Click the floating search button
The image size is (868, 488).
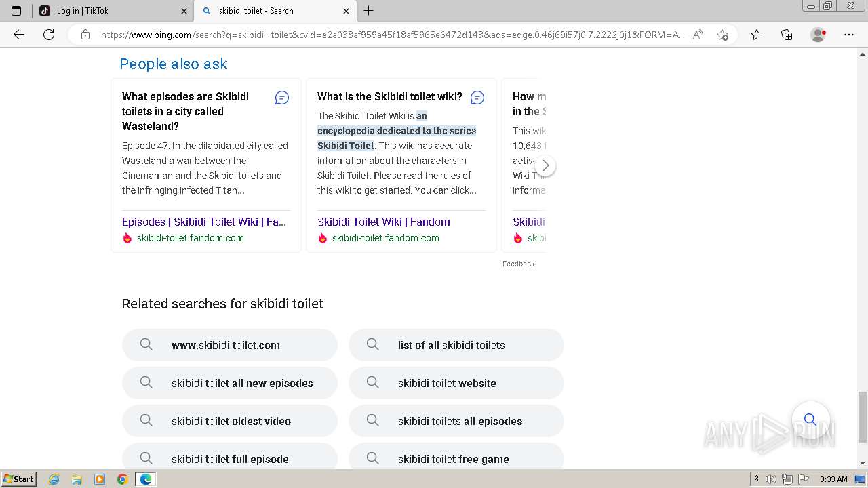click(810, 420)
